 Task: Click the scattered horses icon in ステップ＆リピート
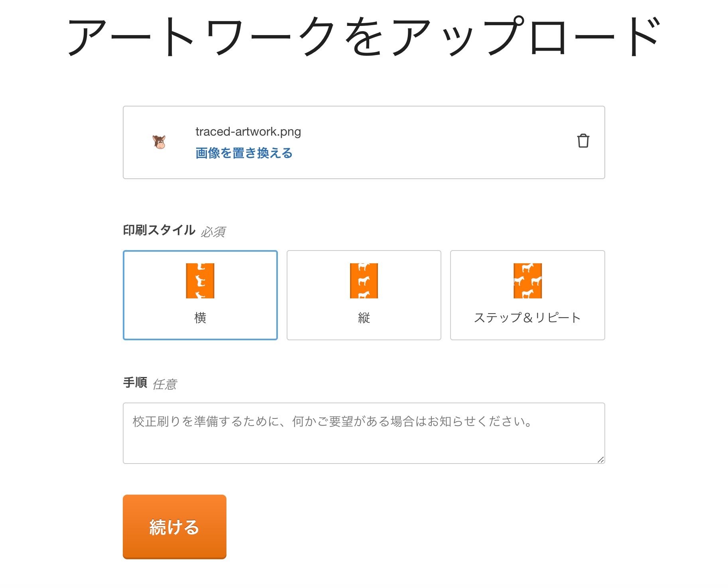[527, 281]
